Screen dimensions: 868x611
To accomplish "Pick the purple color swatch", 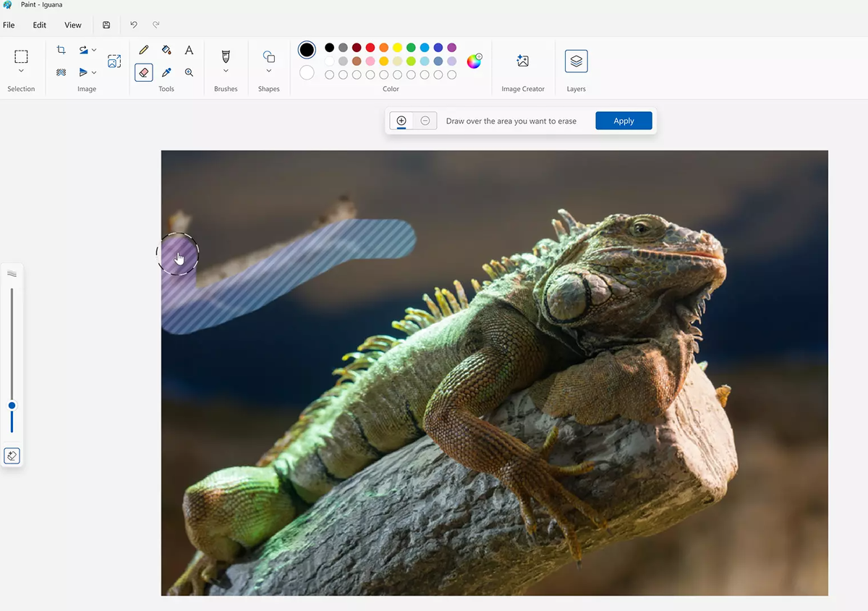I will 452,48.
